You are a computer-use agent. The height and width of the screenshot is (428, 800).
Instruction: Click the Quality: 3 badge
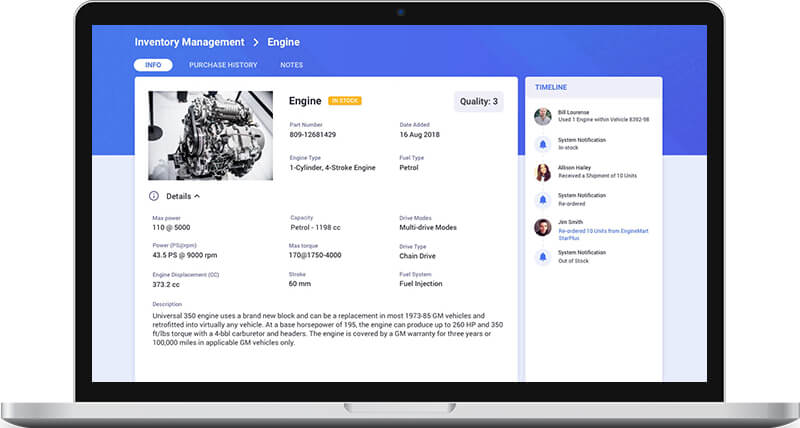pos(479,102)
